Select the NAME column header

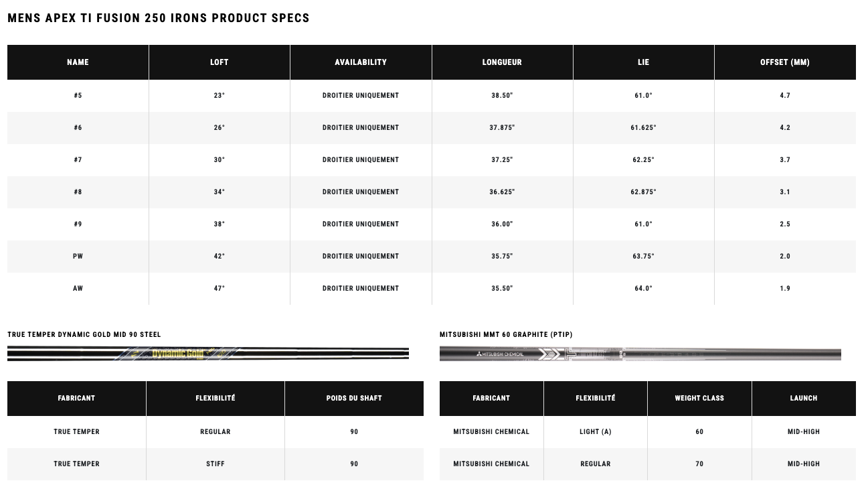(x=78, y=62)
